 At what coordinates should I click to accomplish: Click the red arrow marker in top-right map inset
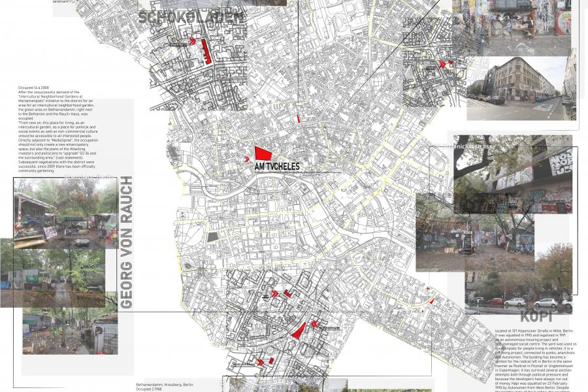click(443, 65)
